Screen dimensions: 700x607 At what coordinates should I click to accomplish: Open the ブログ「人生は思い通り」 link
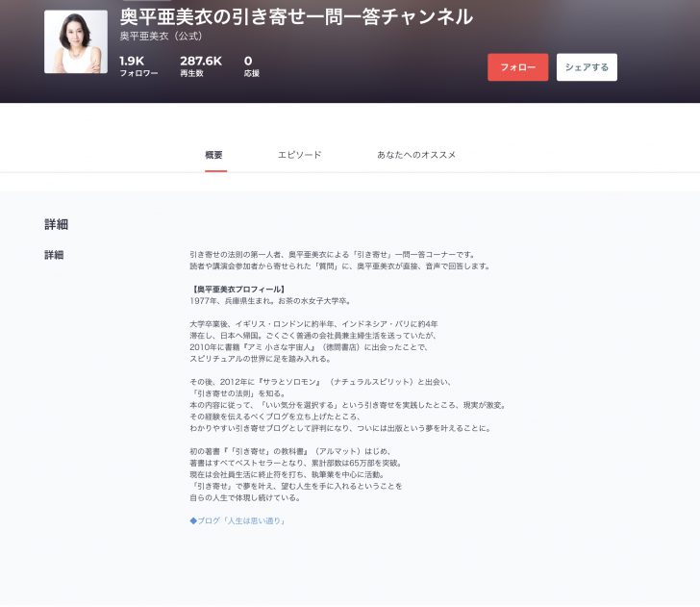tap(237, 520)
